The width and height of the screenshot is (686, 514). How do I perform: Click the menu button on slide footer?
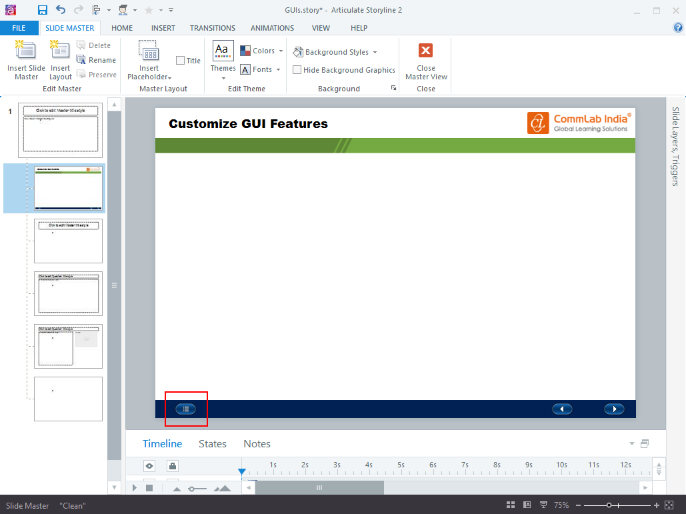tap(185, 409)
